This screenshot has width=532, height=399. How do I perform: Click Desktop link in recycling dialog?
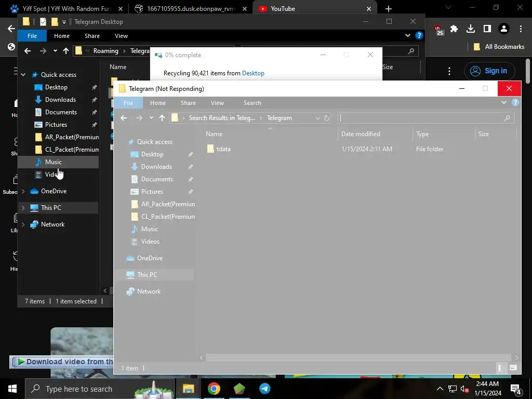[x=253, y=73]
